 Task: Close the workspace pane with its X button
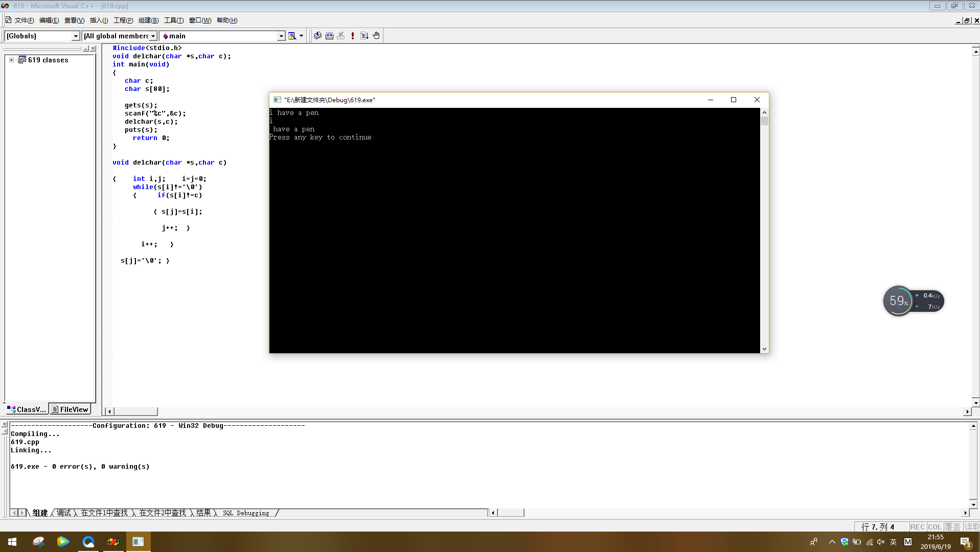point(93,49)
